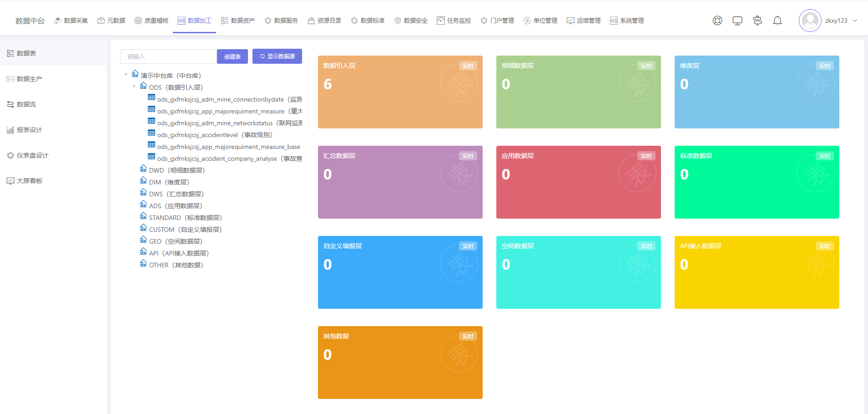Click the 大屏看板 sidebar icon

tap(10, 181)
